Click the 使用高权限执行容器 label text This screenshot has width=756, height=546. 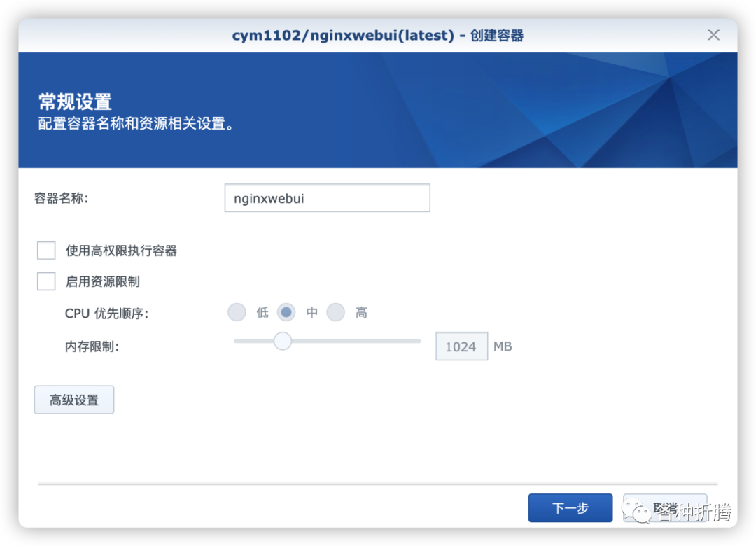(x=122, y=251)
